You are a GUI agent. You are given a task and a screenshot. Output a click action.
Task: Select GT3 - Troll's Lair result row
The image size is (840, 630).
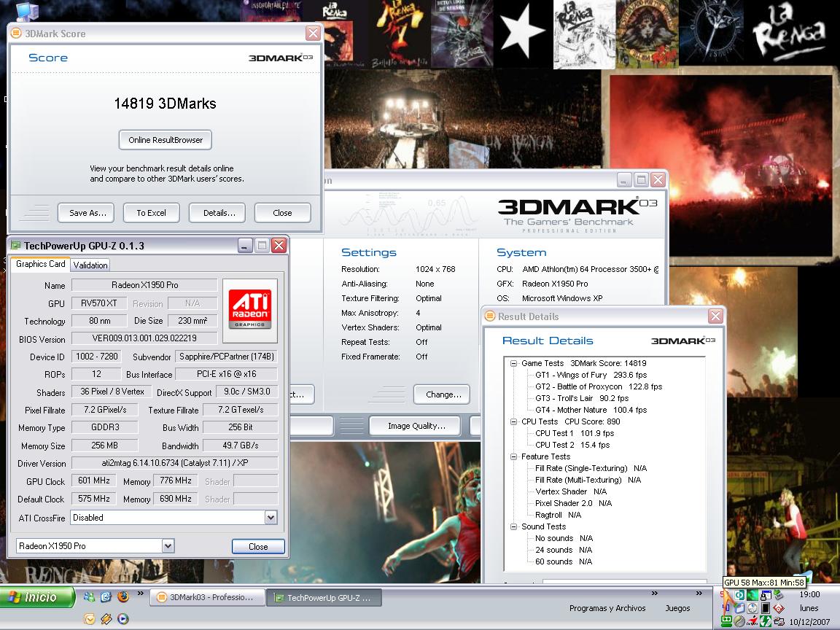point(582,399)
